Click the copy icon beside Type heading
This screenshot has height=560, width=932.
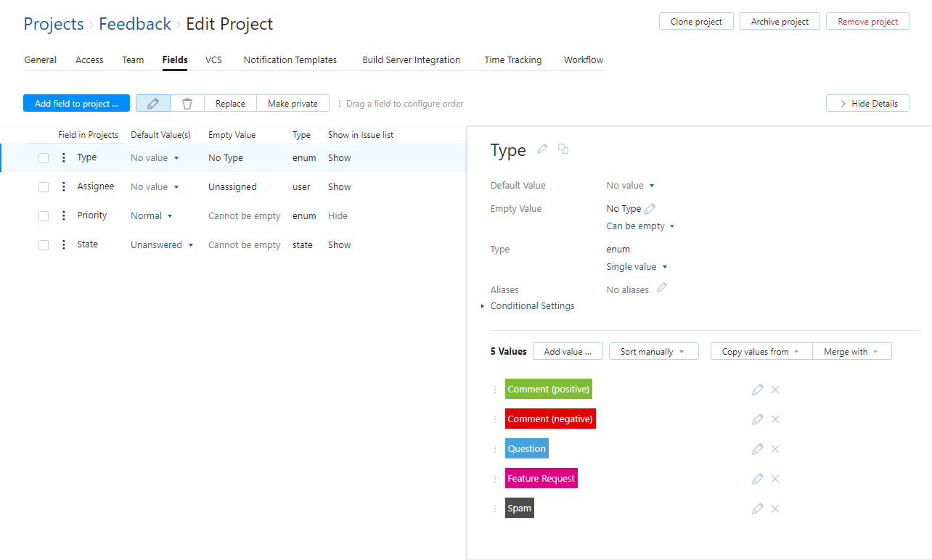[563, 149]
